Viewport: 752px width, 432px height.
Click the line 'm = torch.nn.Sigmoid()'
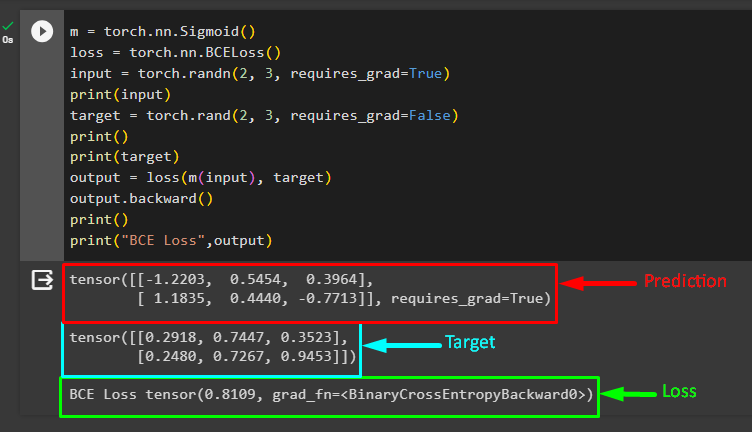163,32
